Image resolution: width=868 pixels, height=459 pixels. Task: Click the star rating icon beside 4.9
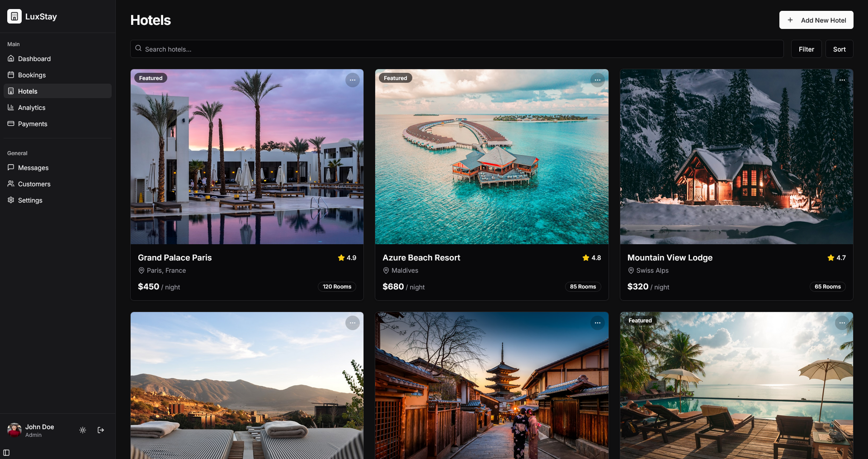click(341, 258)
